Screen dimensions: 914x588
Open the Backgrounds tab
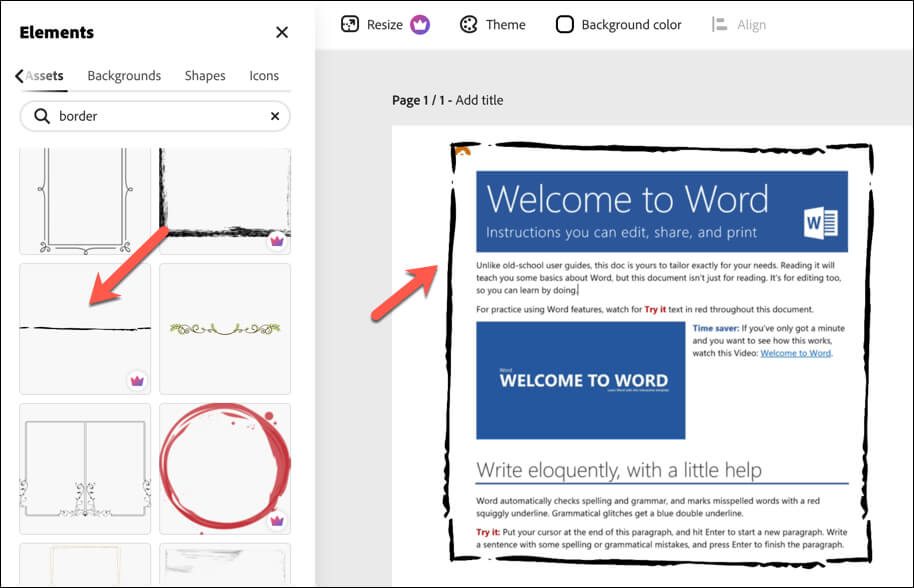[124, 76]
